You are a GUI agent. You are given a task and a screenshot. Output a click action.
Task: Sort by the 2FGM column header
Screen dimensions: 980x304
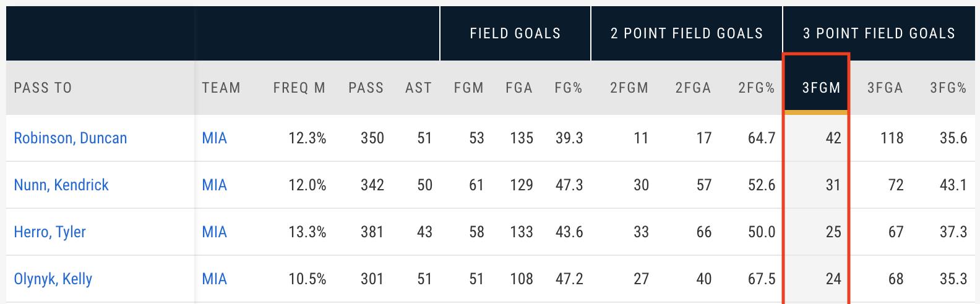pos(629,88)
